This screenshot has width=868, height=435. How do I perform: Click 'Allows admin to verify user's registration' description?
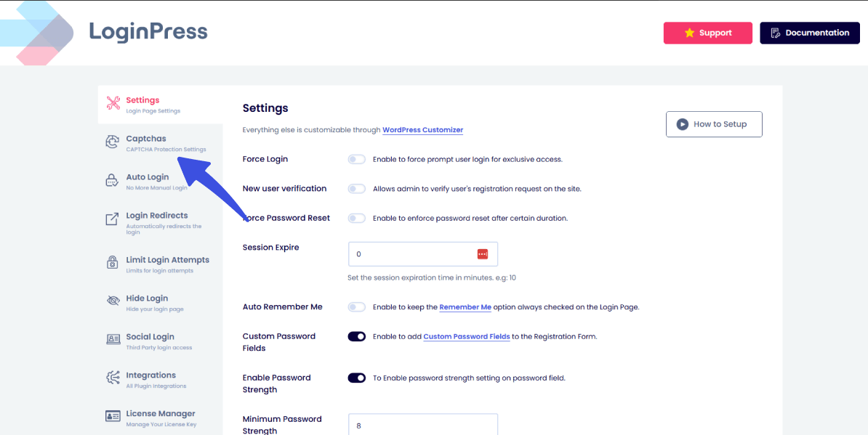(x=477, y=189)
